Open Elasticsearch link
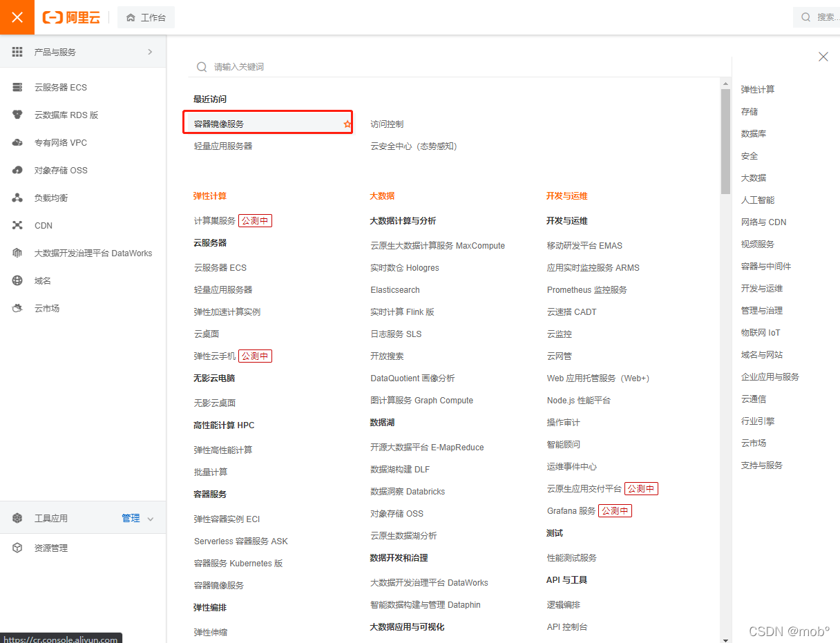This screenshot has width=840, height=643. tap(395, 290)
